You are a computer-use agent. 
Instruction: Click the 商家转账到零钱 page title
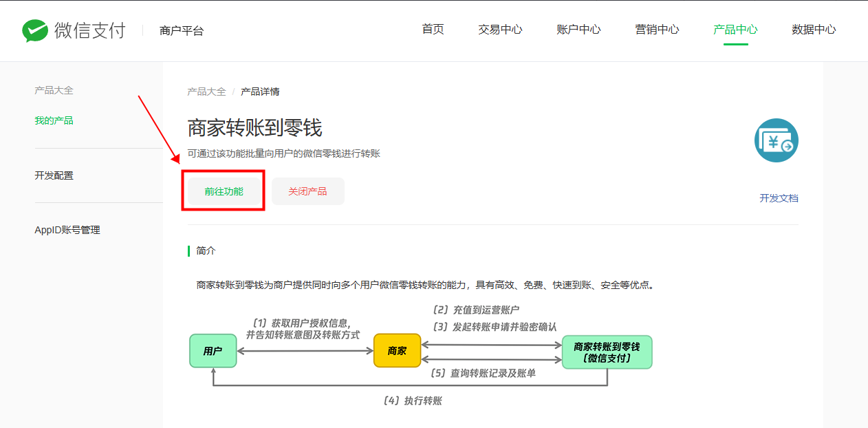point(254,128)
